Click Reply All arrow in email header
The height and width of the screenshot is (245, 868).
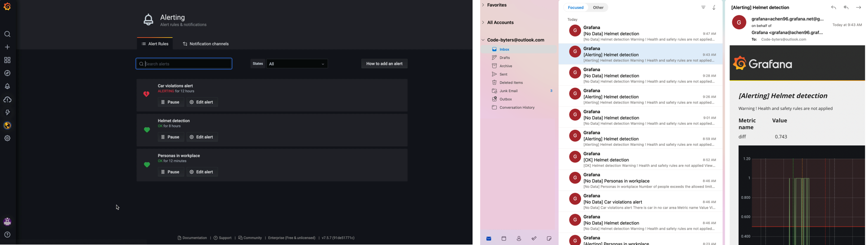(846, 8)
